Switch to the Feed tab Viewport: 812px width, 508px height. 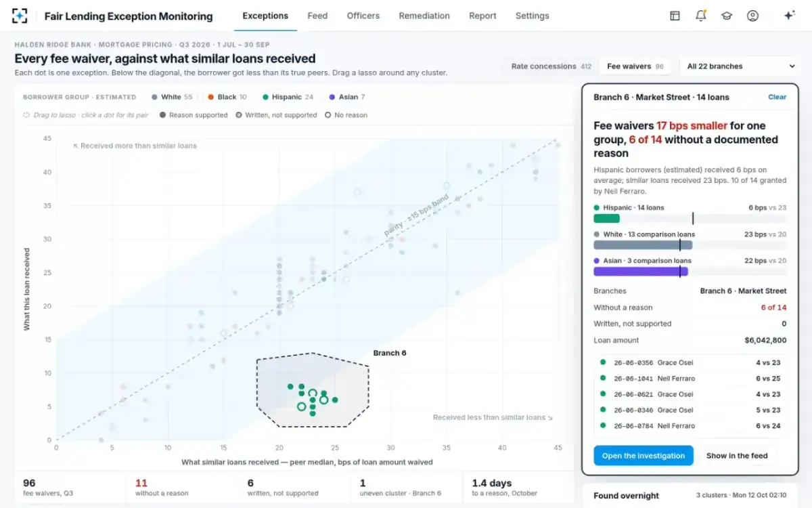317,16
